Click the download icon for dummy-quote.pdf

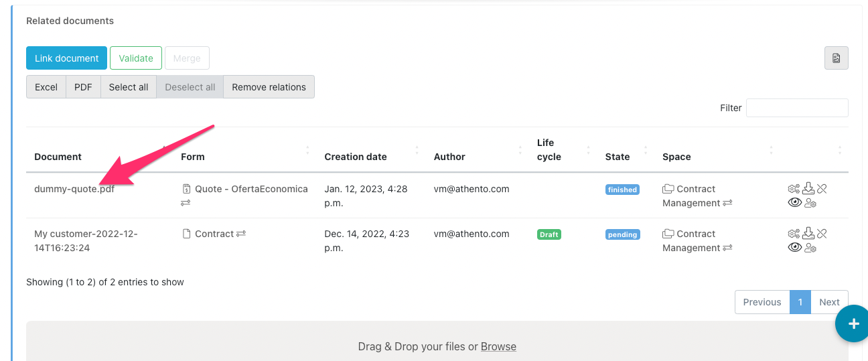pyautogui.click(x=808, y=189)
